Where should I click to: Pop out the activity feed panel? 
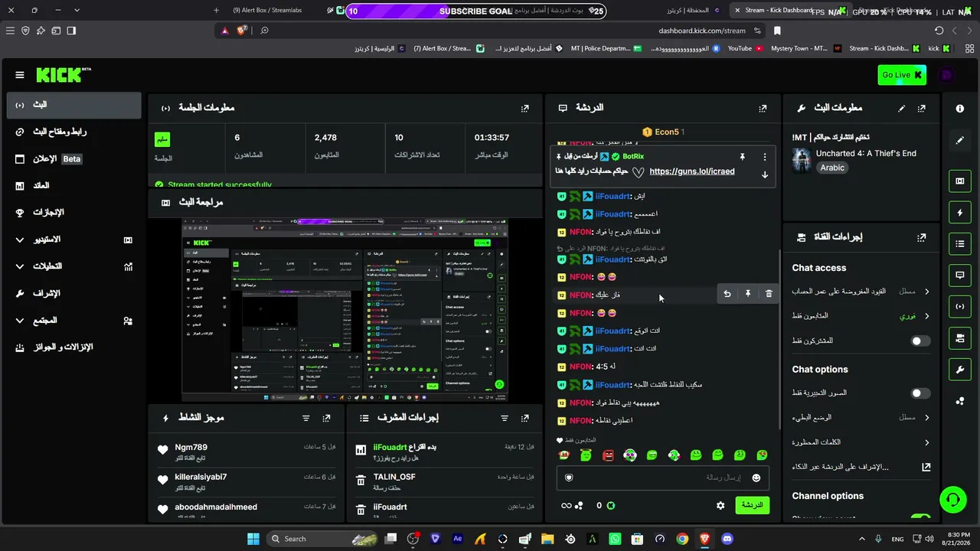pos(327,419)
